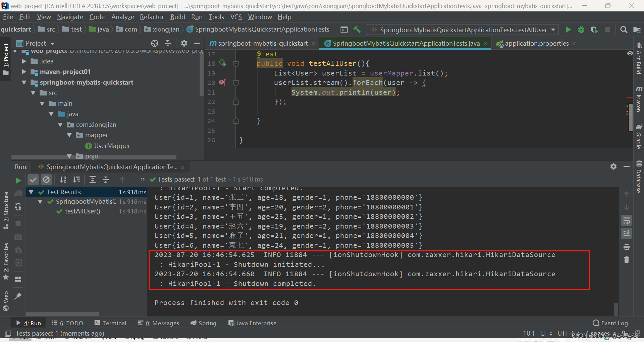Click the breakpoint marker at line 20
644x342 pixels.
tap(222, 82)
